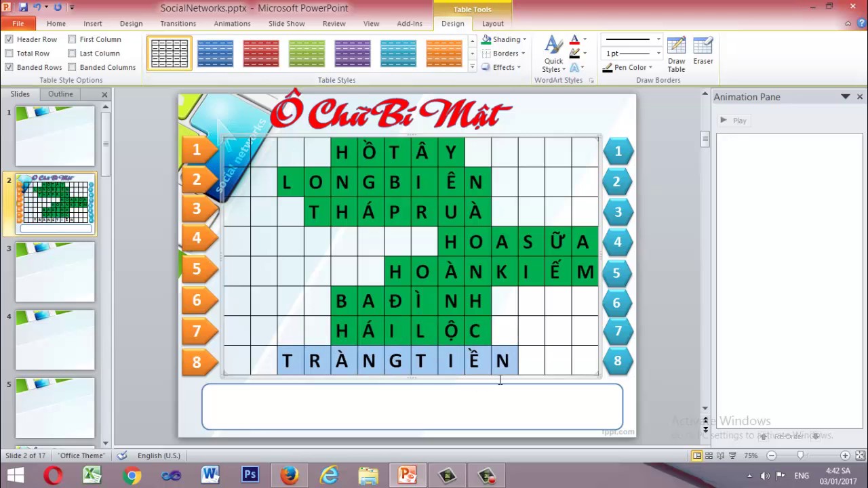
Task: Apply the red table style thumbnail
Action: pos(260,54)
